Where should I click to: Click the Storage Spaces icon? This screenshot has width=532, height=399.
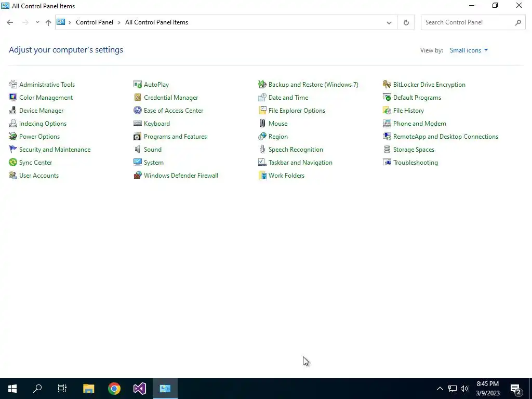tap(387, 149)
